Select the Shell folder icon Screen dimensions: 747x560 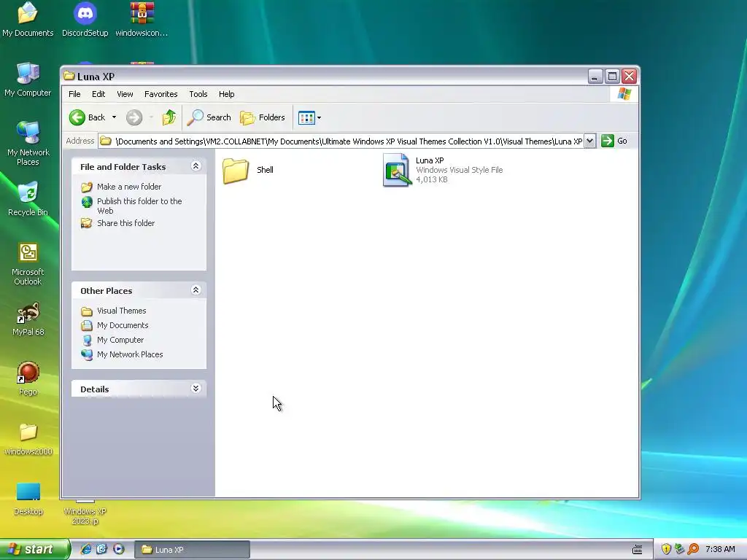[x=236, y=170]
